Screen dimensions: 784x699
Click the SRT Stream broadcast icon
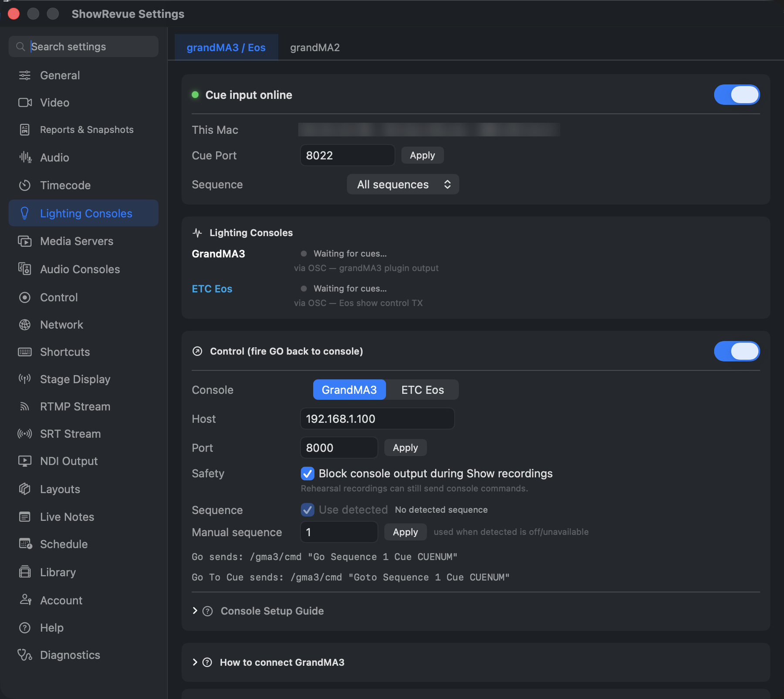[25, 434]
